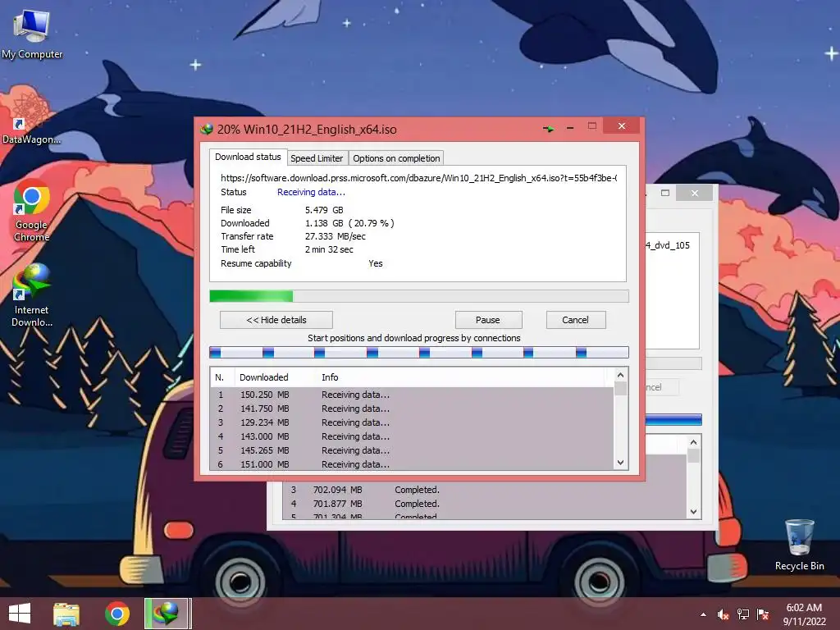Select connection row 145.265 MB
This screenshot has width=840, height=630.
[412, 450]
